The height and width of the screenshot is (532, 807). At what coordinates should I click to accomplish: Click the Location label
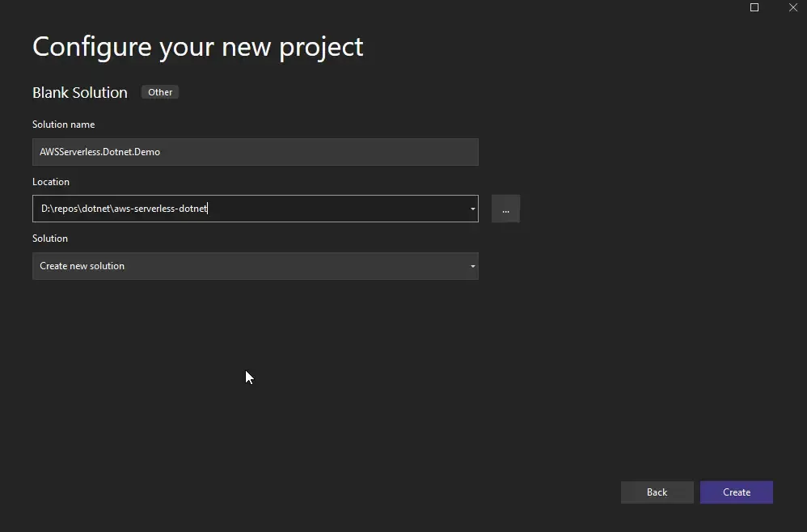51,181
